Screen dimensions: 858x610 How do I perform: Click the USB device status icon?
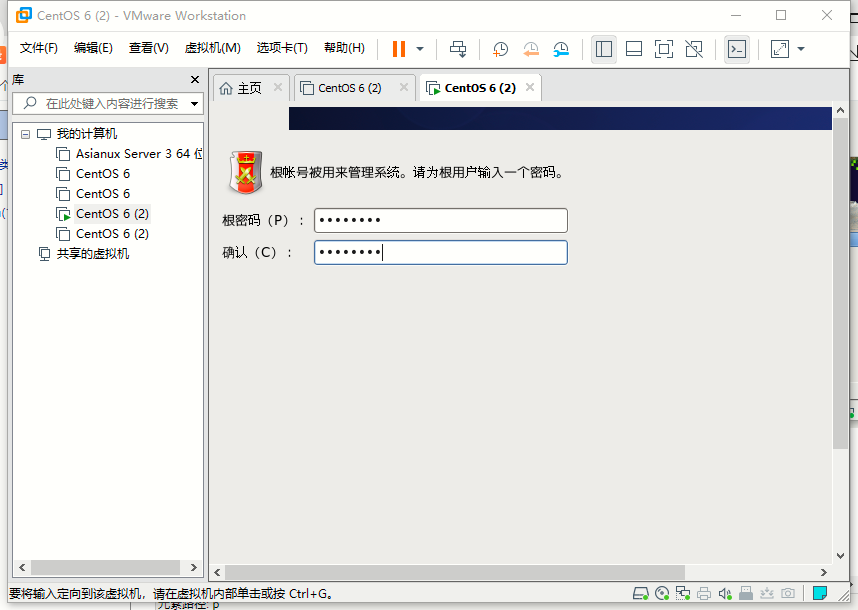point(746,593)
